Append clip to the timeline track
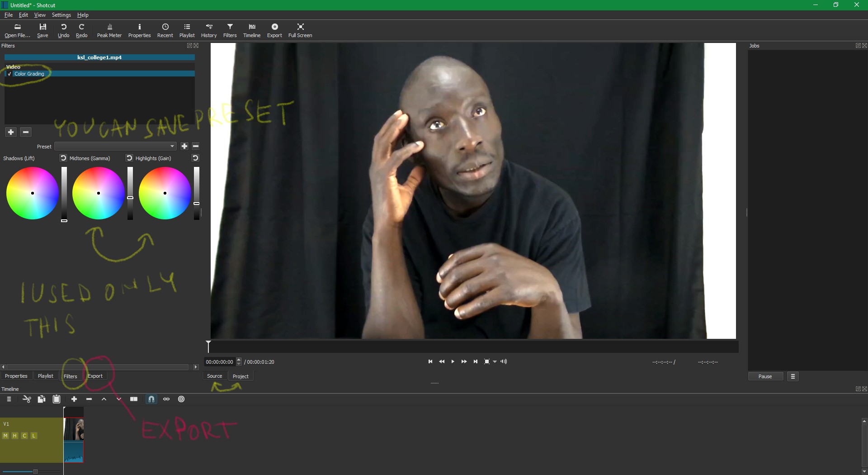 (x=74, y=399)
